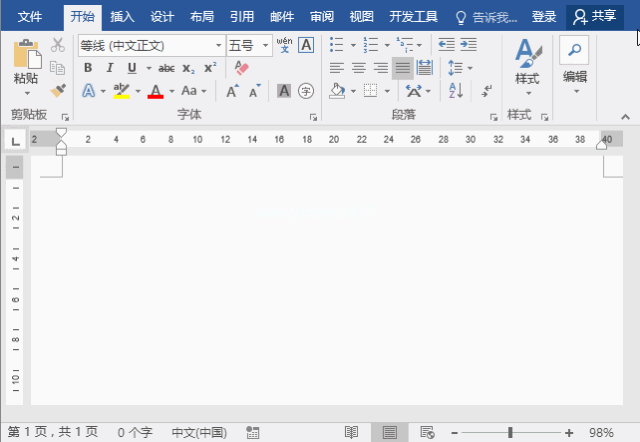Open the 审阅 ribbon tab

pyautogui.click(x=321, y=17)
